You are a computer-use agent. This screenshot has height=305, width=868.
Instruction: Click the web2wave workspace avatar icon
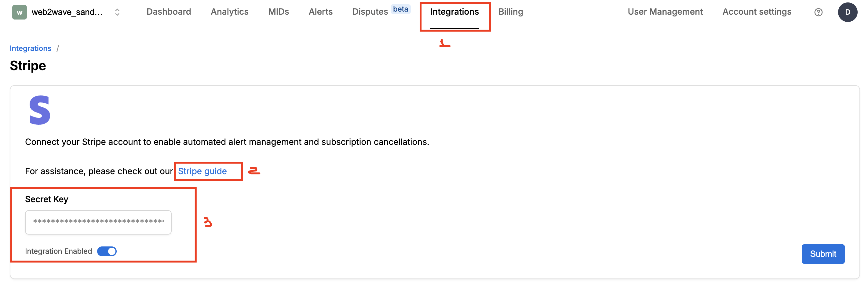point(20,12)
